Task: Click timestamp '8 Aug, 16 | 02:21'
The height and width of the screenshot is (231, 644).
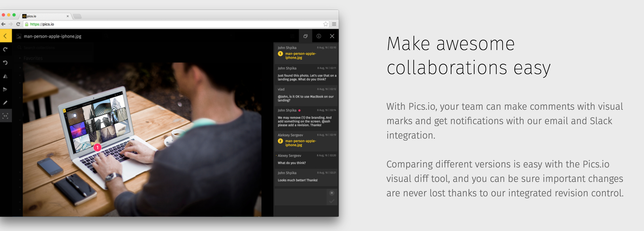Action: click(327, 173)
